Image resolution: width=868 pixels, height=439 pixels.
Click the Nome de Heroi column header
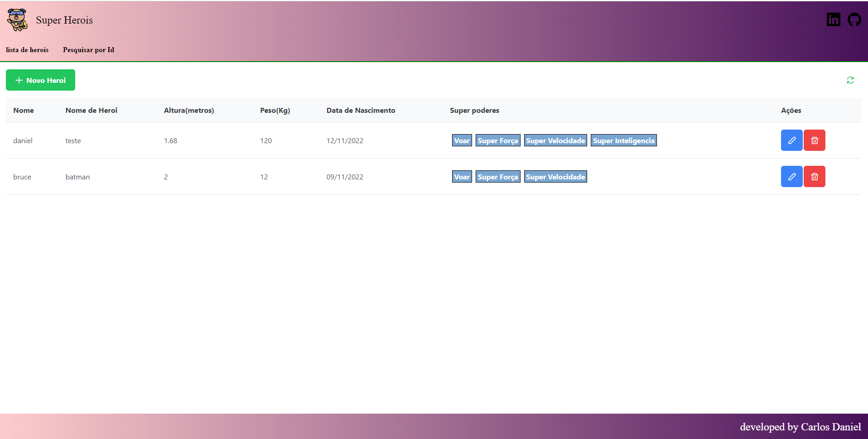click(92, 110)
